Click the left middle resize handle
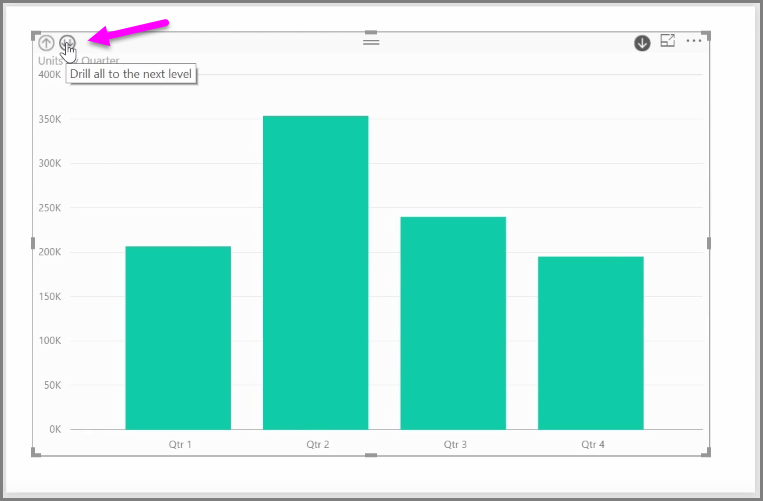Image resolution: width=763 pixels, height=501 pixels. pyautogui.click(x=33, y=243)
